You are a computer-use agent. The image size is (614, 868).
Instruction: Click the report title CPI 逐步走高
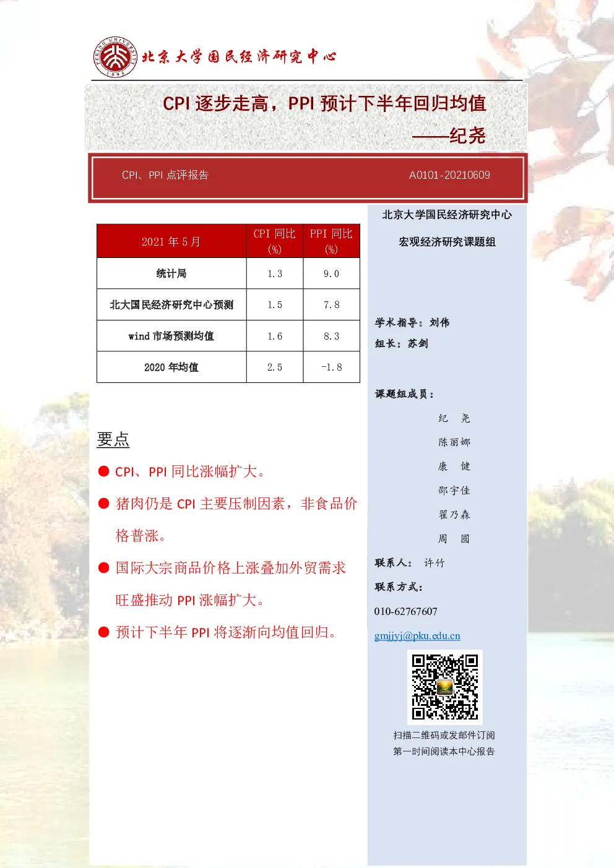tap(215, 103)
